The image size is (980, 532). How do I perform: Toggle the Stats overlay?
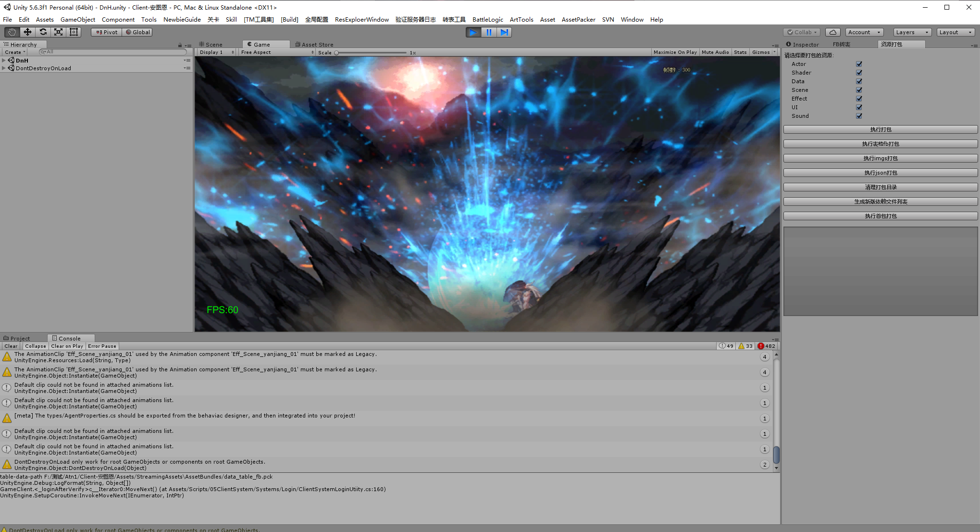(740, 52)
